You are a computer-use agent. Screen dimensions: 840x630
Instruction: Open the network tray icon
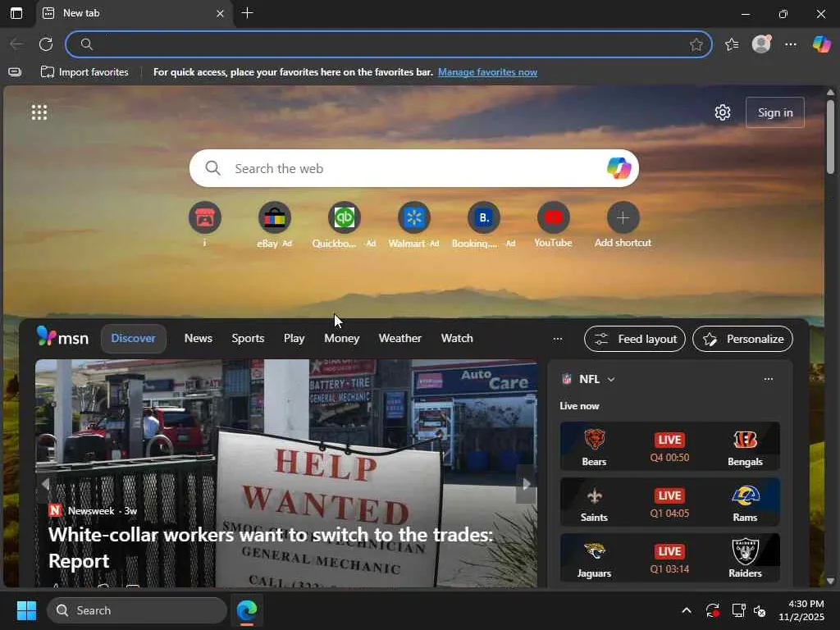(x=739, y=610)
